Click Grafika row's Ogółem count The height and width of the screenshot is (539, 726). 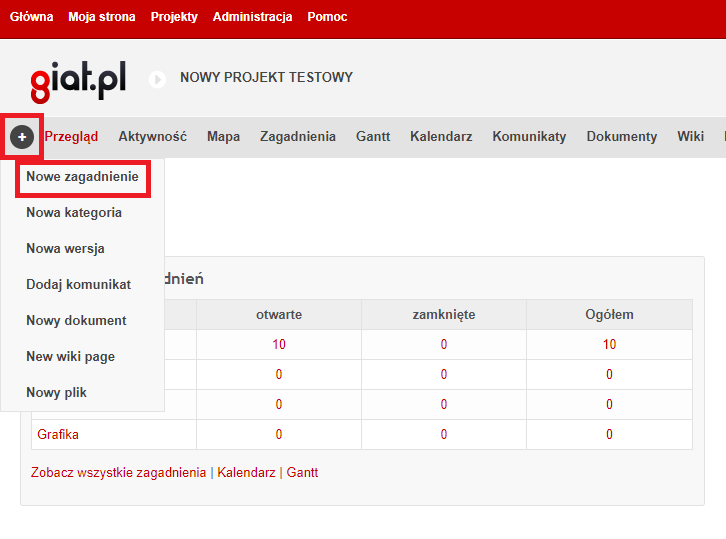tap(609, 434)
